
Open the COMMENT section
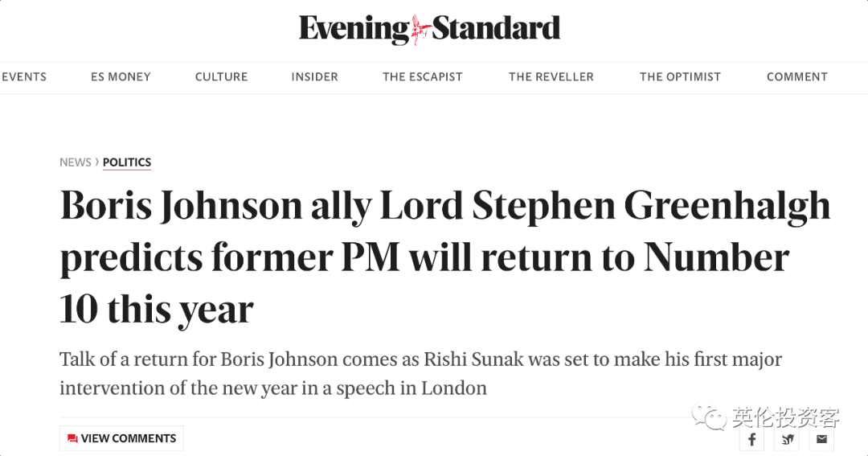(797, 77)
